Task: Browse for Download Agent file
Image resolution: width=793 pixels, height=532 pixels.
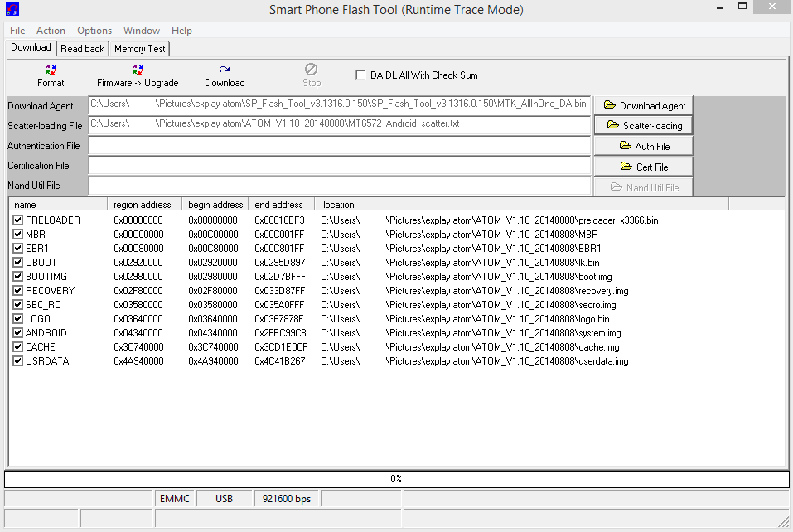Action: (643, 105)
